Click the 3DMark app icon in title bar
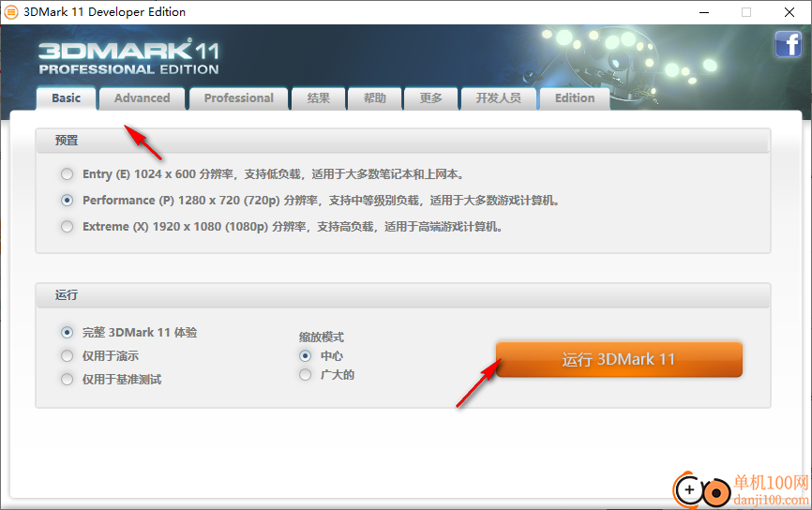 point(11,12)
